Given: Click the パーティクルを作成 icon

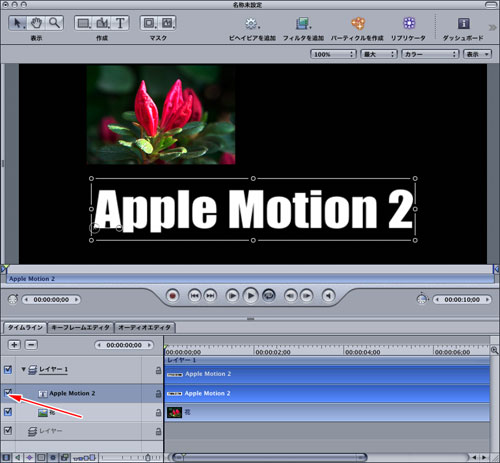Looking at the screenshot, I should [x=358, y=24].
